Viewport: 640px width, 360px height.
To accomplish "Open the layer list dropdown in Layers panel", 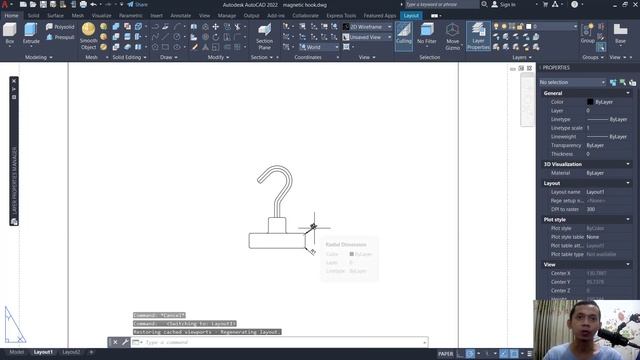I will [x=536, y=27].
